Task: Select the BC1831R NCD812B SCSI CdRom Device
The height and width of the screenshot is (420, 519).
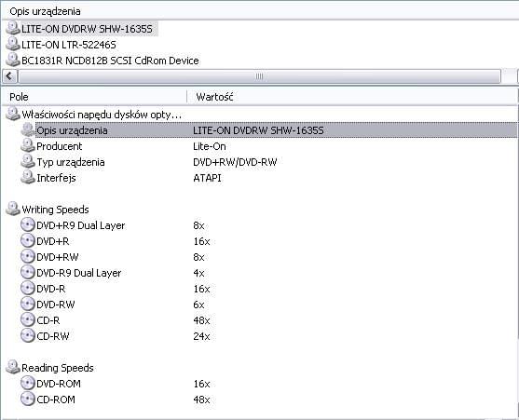Action: coord(102,61)
